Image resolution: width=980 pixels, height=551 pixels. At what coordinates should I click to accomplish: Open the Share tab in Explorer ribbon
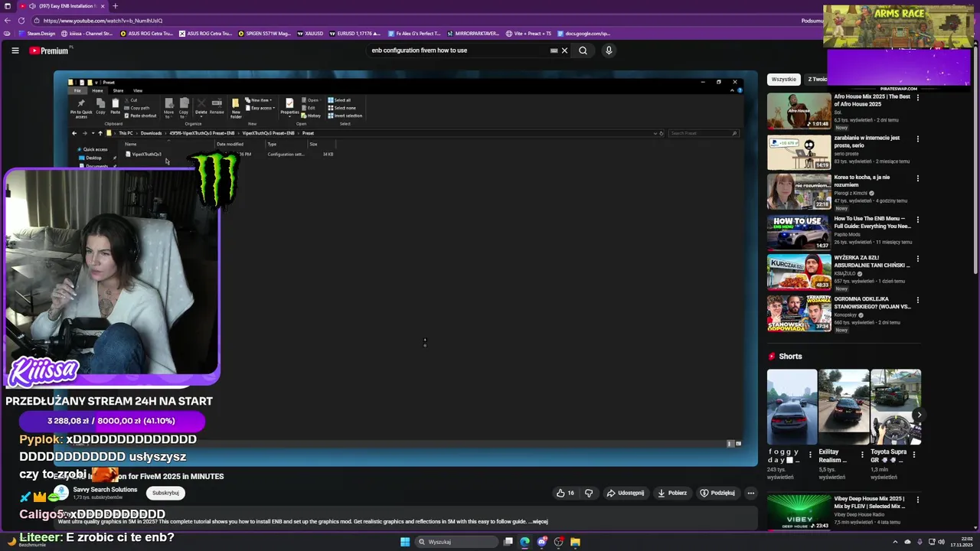click(x=118, y=90)
